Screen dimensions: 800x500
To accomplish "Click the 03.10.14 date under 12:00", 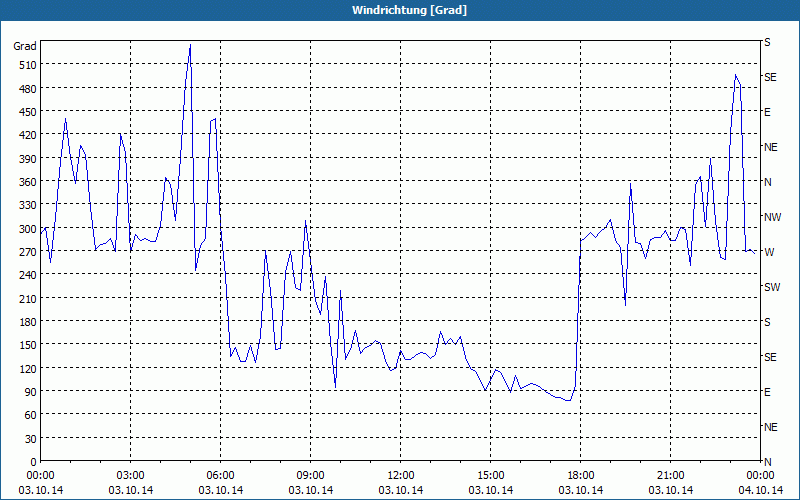I will click(x=401, y=490).
